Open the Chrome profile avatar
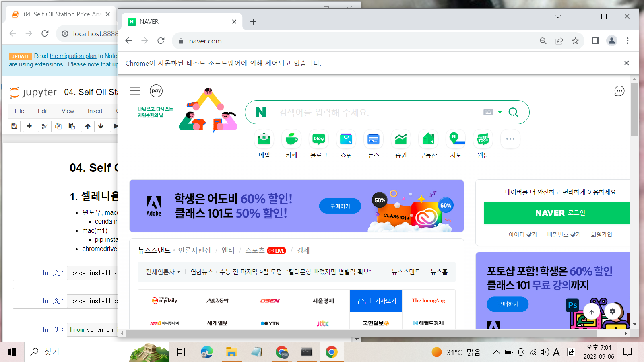This screenshot has width=644, height=362. [x=612, y=41]
